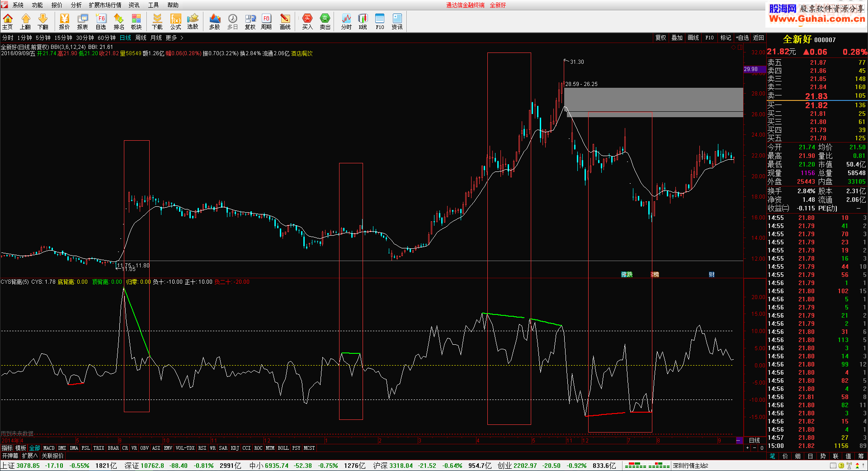Click the 全新好 000007 stock title
868x471 pixels.
coord(809,39)
